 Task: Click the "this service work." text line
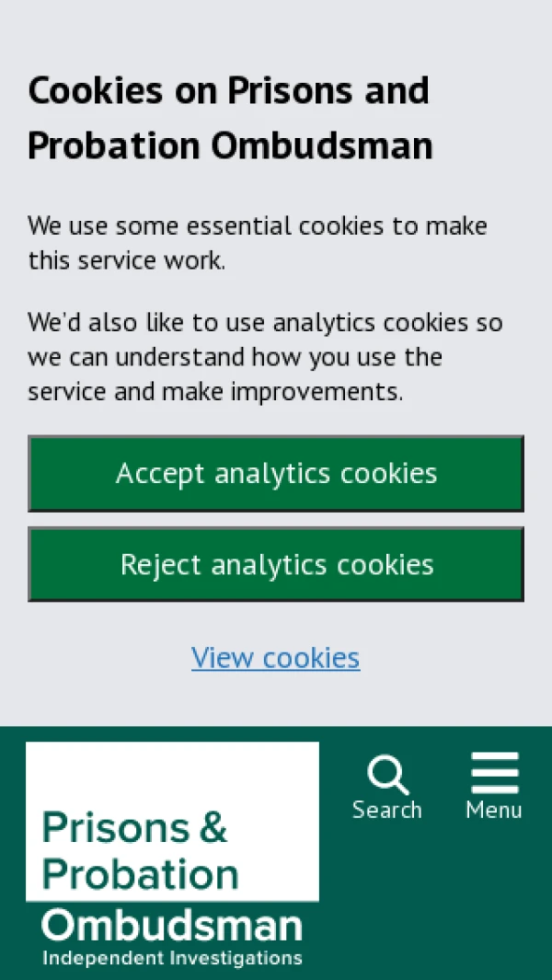tap(126, 260)
